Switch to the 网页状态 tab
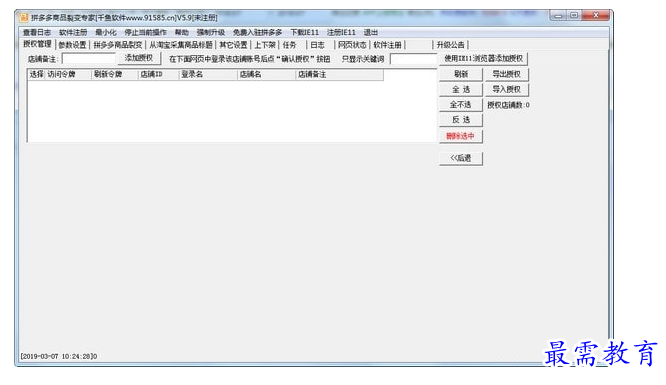Viewport: 666px width, 385px height. pos(352,45)
